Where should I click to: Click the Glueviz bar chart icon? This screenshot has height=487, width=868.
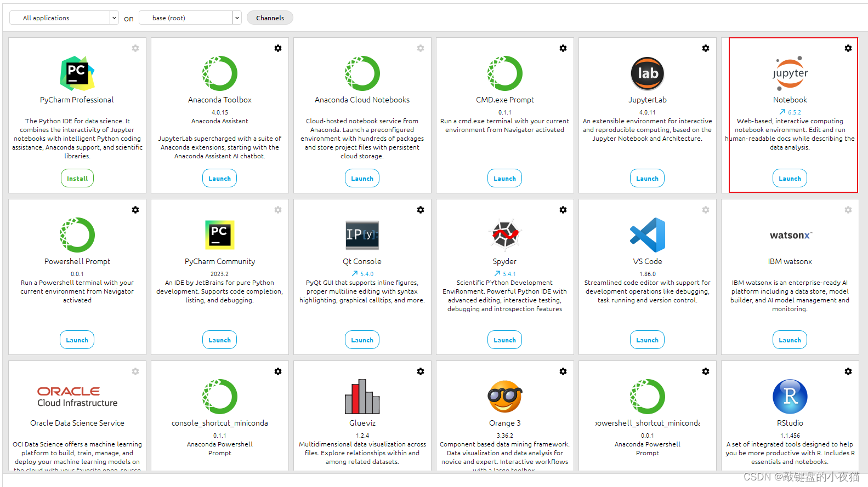362,397
